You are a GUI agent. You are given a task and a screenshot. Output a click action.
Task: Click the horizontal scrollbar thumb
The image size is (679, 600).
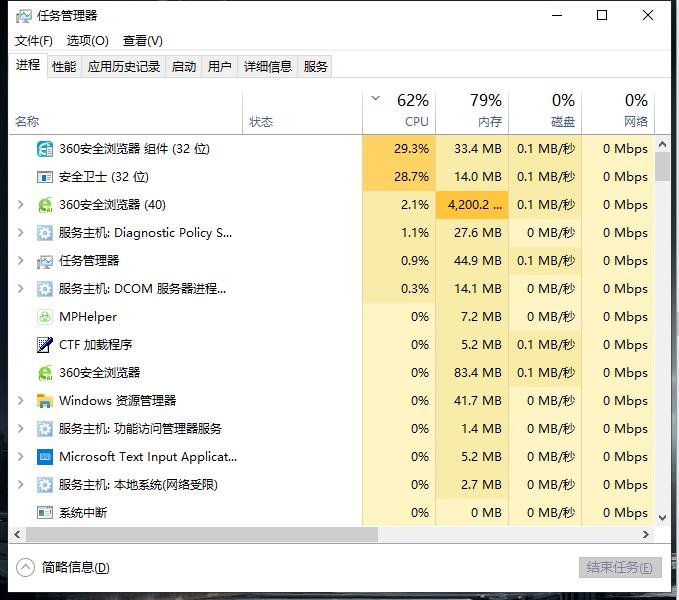pyautogui.click(x=202, y=535)
